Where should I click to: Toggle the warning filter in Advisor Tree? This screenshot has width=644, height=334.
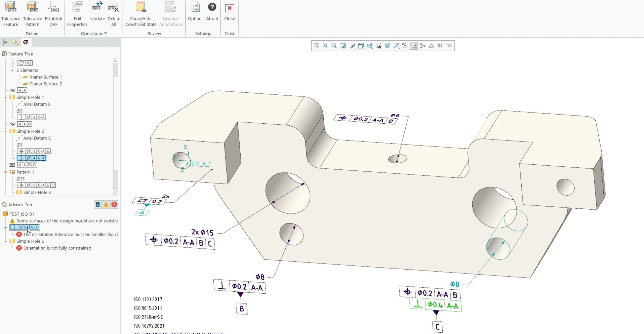click(x=106, y=204)
